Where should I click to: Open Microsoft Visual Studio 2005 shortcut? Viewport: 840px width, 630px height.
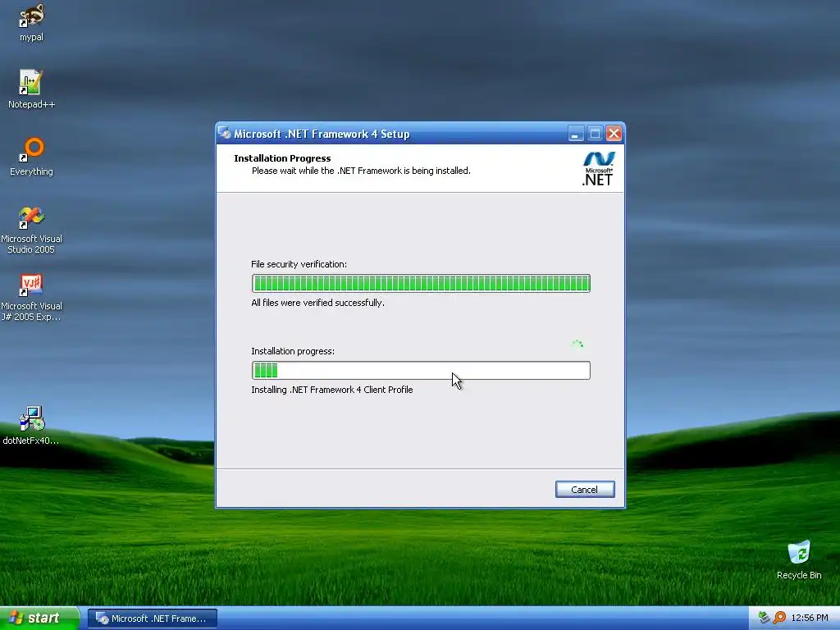point(31,230)
